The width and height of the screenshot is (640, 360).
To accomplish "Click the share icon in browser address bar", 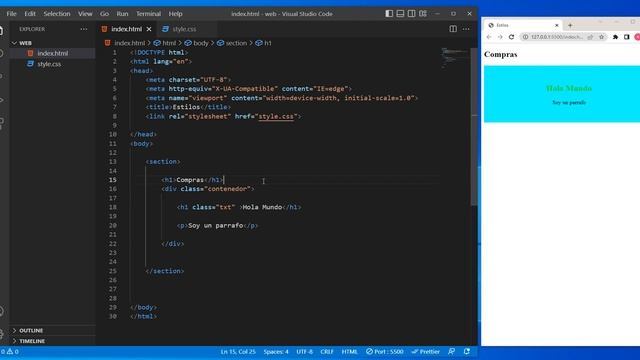I will point(590,37).
